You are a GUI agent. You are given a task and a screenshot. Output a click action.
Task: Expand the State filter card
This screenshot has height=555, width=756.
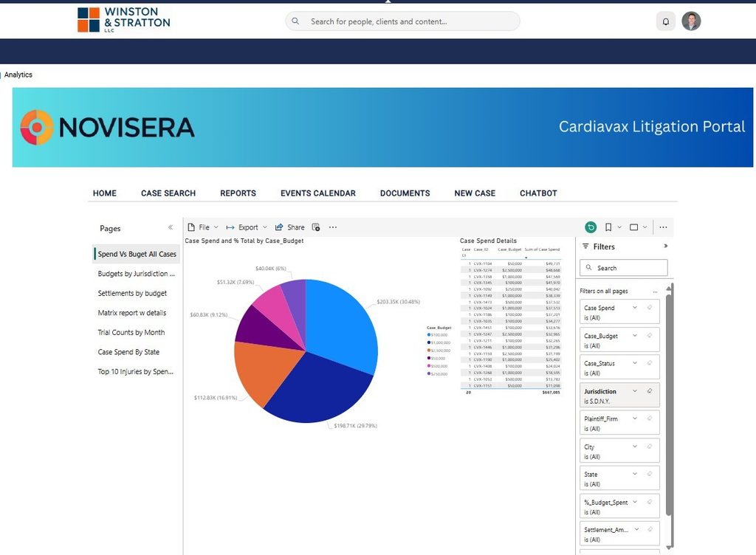(x=635, y=474)
